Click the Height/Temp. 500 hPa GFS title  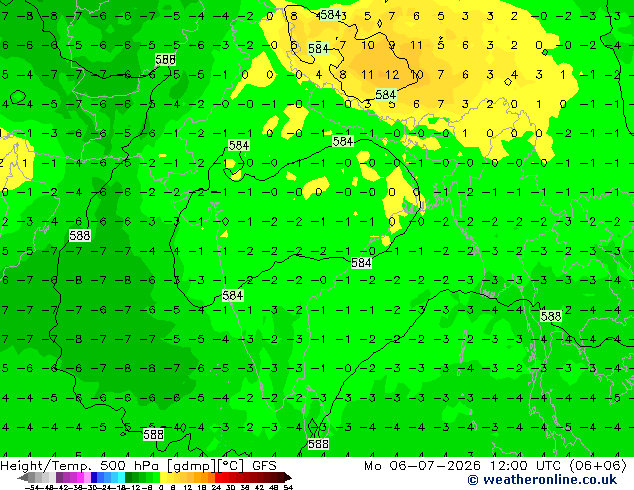[x=138, y=466]
